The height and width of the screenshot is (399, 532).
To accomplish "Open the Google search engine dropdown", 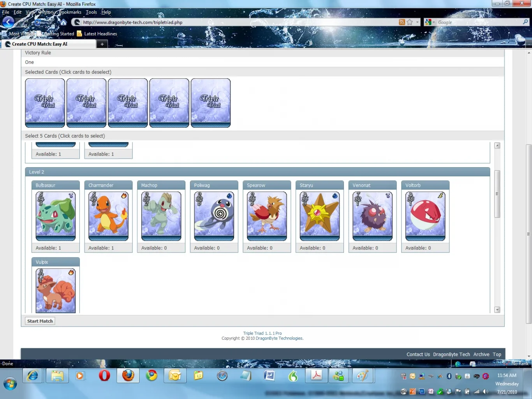I will coord(430,22).
